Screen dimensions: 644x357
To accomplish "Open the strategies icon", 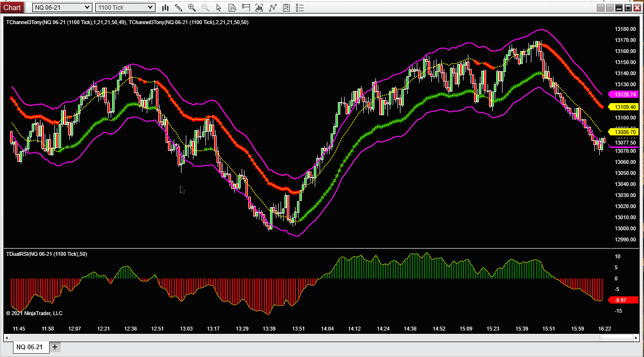I will click(286, 7).
